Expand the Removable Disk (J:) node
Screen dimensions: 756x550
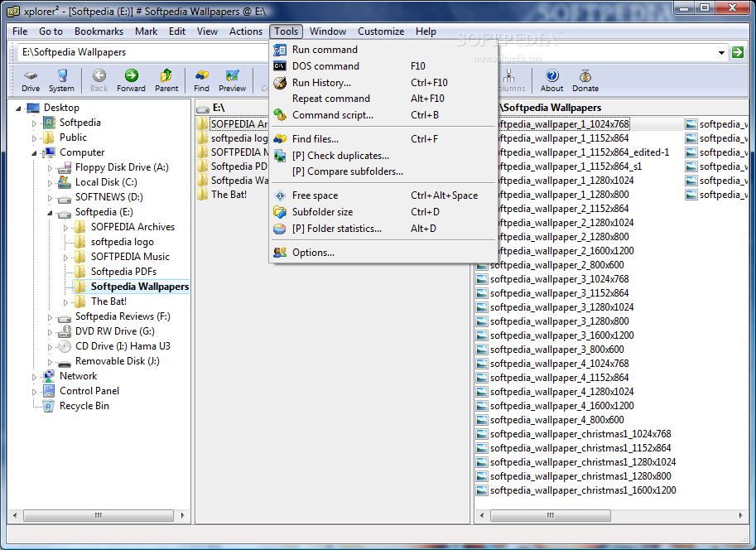[50, 362]
